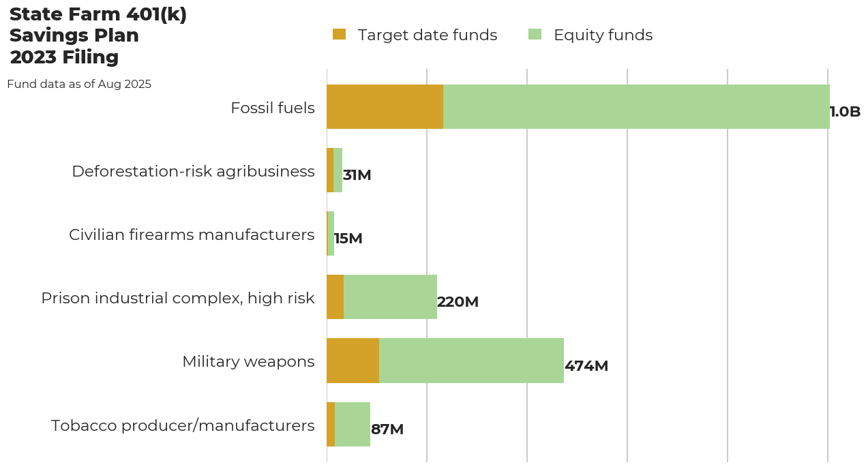Click the Military weapons category label
This screenshot has height=469, width=868.
248,361
